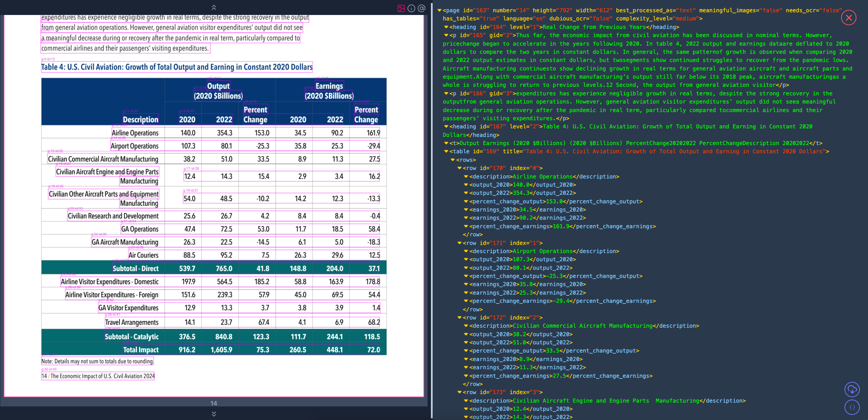
Task: Collapse the t Output Earnings node
Action: click(446, 143)
